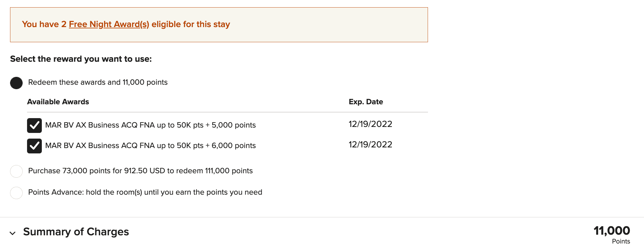
Task: Choose the Points Advance radio button
Action: pyautogui.click(x=16, y=193)
